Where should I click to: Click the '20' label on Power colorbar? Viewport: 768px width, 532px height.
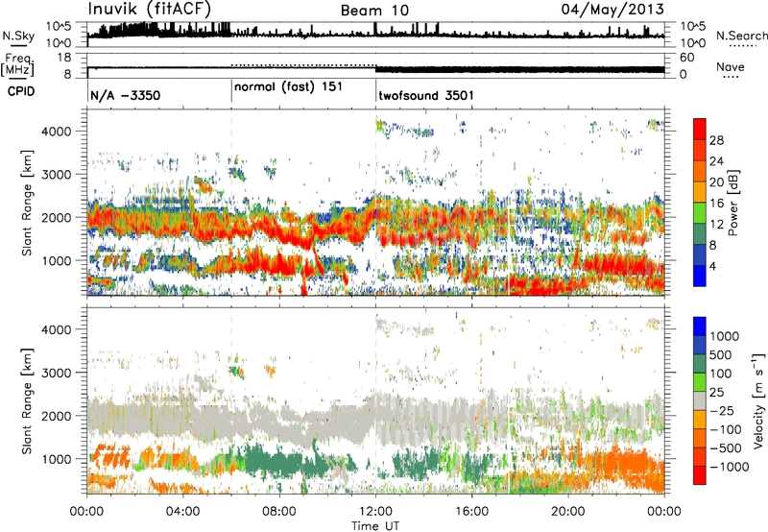[716, 182]
